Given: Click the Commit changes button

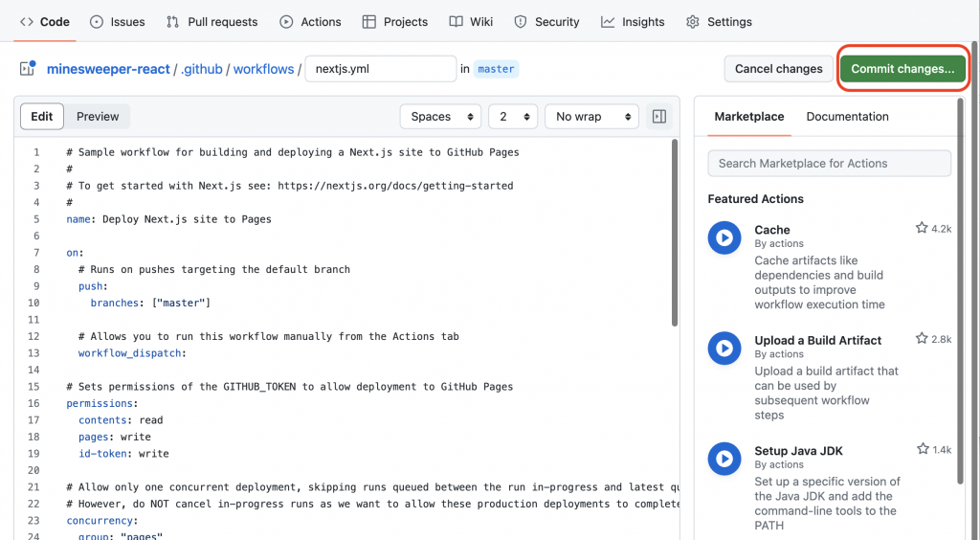Looking at the screenshot, I should point(902,69).
